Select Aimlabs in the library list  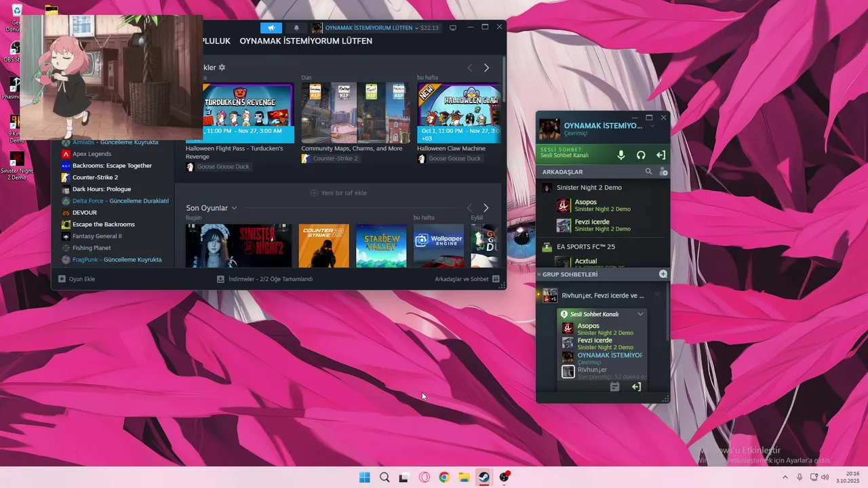115,142
